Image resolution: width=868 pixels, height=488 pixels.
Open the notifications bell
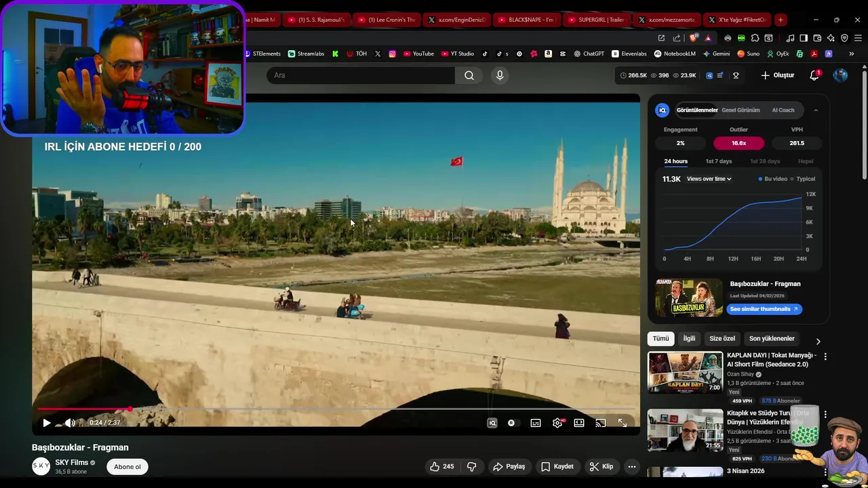click(814, 75)
